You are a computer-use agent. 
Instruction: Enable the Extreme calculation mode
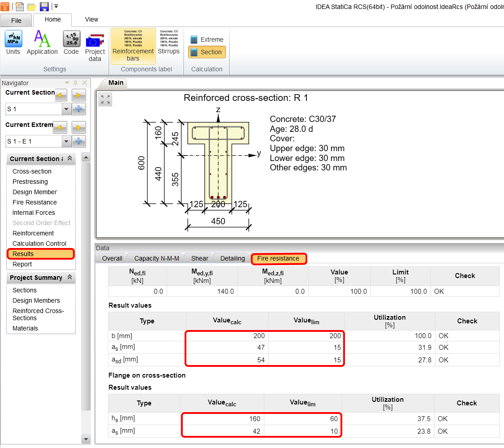point(207,39)
